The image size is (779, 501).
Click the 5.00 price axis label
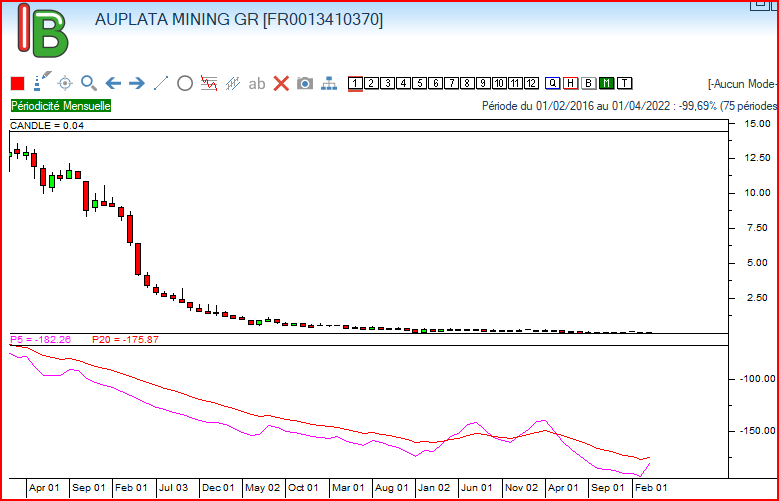click(760, 263)
